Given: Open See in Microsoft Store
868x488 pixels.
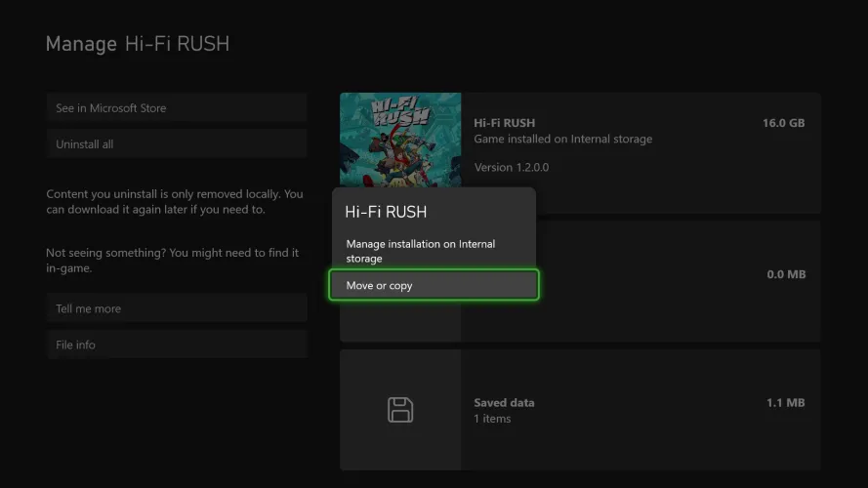Looking at the screenshot, I should pyautogui.click(x=176, y=107).
